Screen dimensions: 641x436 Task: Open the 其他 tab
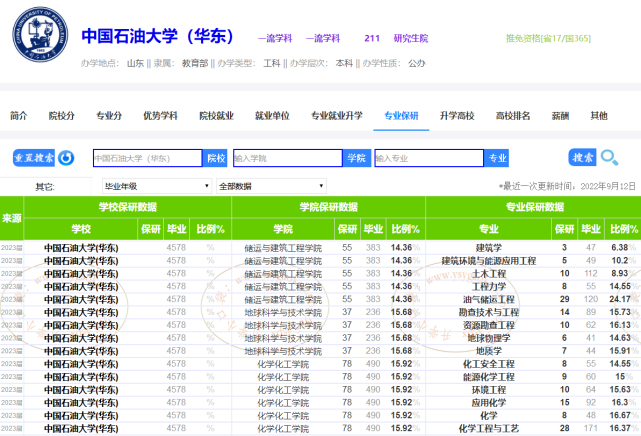pyautogui.click(x=599, y=116)
